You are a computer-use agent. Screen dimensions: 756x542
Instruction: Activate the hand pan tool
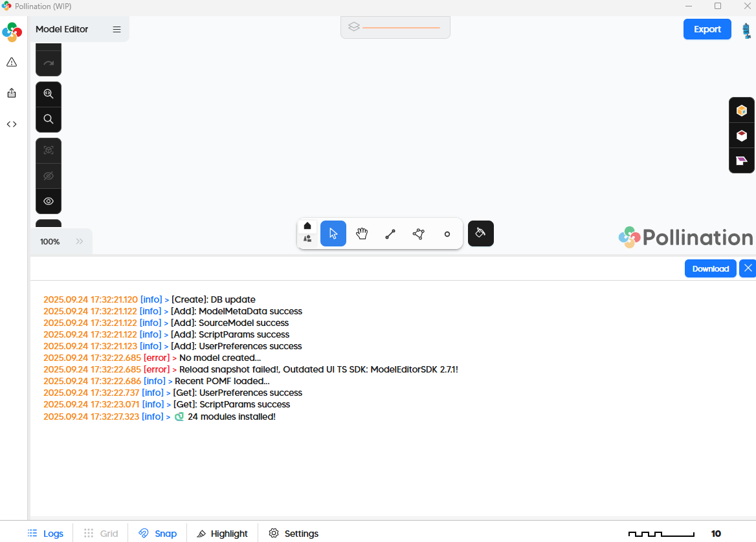tap(362, 233)
